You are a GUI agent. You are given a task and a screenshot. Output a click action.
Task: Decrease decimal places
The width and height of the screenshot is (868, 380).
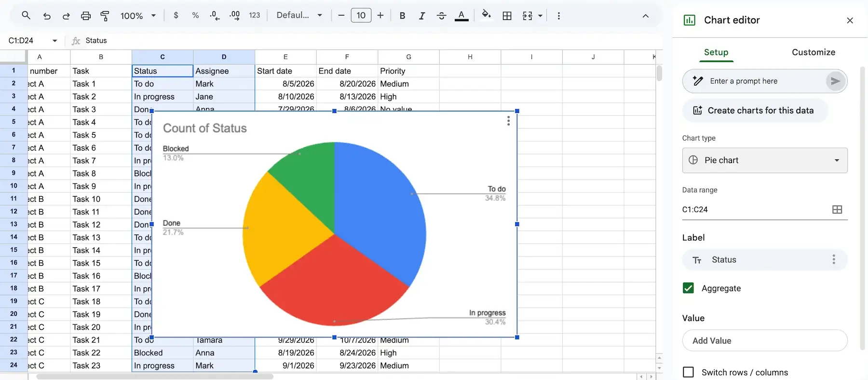215,15
